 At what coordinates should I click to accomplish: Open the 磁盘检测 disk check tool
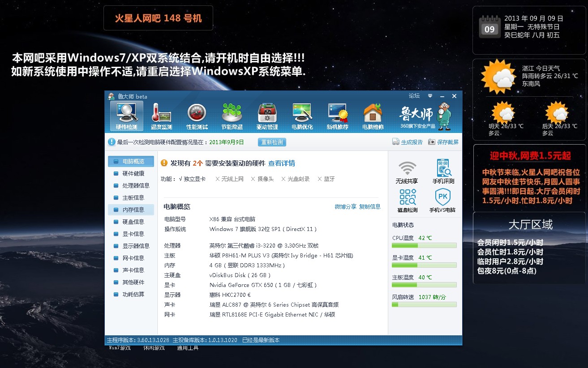[408, 201]
